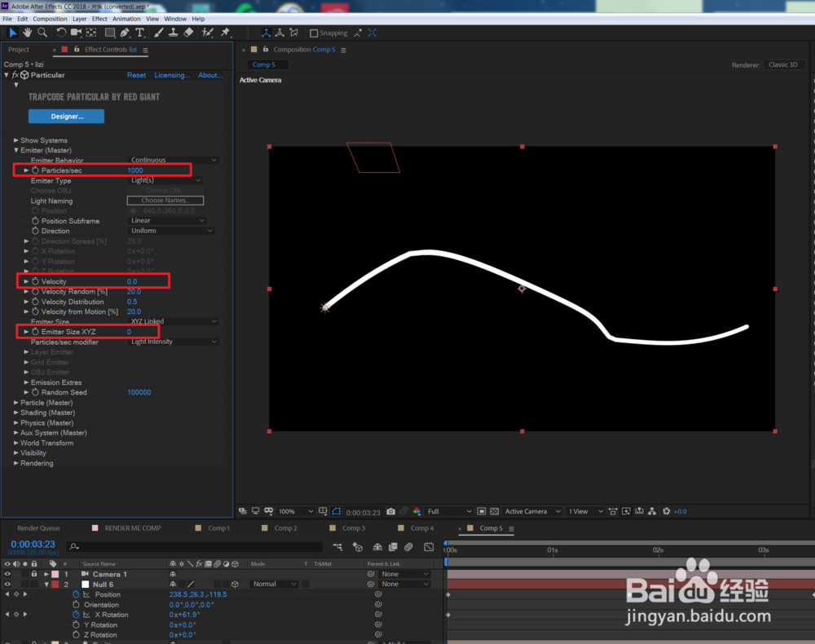This screenshot has height=644, width=815.
Task: Open the Active Camera view dropdown
Action: pos(532,511)
